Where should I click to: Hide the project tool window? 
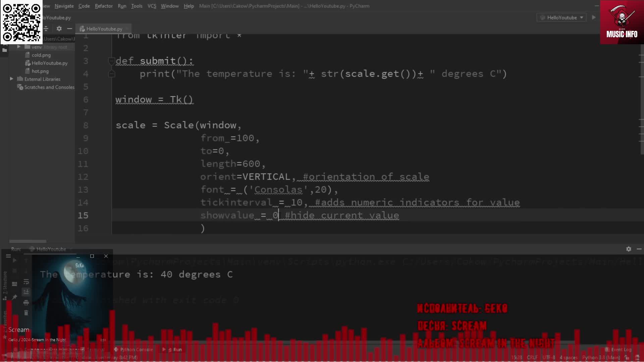pyautogui.click(x=69, y=29)
